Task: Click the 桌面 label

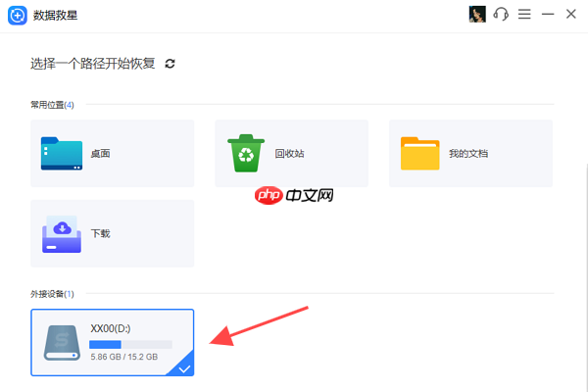Action: coord(101,154)
